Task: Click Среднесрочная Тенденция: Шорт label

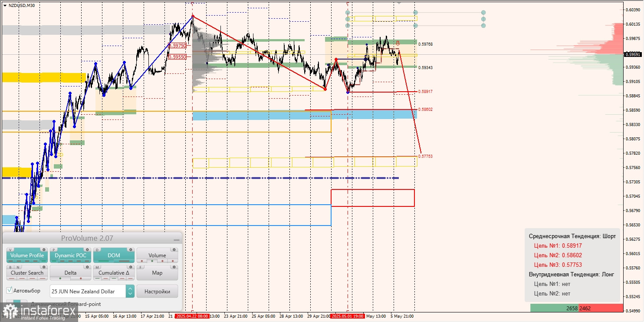Action: (572, 236)
